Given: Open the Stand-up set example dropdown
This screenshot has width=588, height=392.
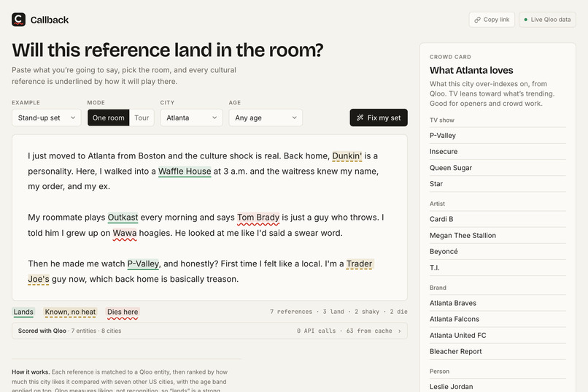Looking at the screenshot, I should pyautogui.click(x=47, y=118).
